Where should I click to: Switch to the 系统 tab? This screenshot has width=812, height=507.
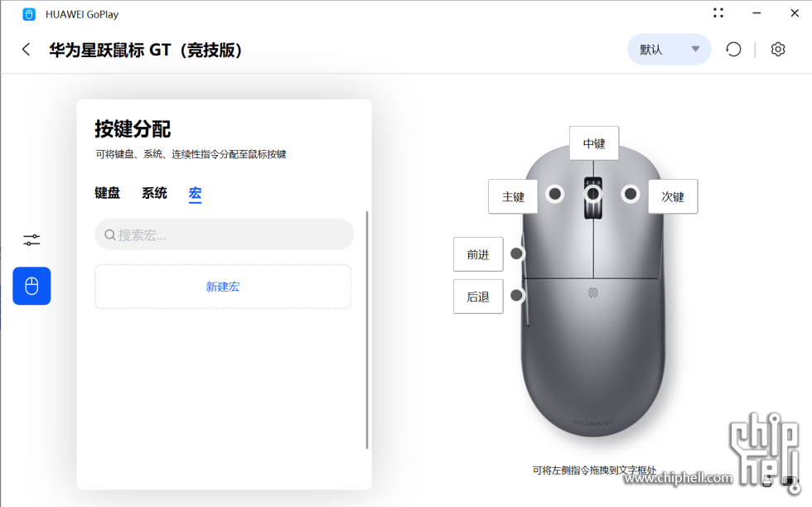coord(154,193)
